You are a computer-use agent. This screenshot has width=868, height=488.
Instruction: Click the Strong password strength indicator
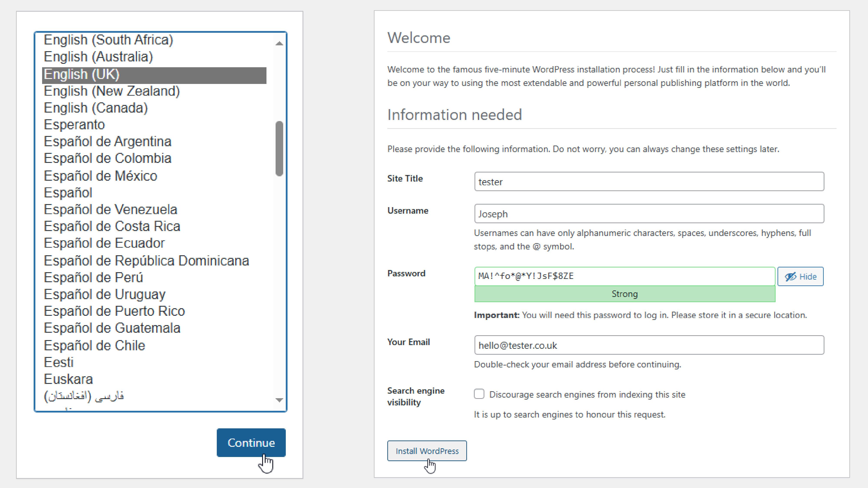click(625, 294)
